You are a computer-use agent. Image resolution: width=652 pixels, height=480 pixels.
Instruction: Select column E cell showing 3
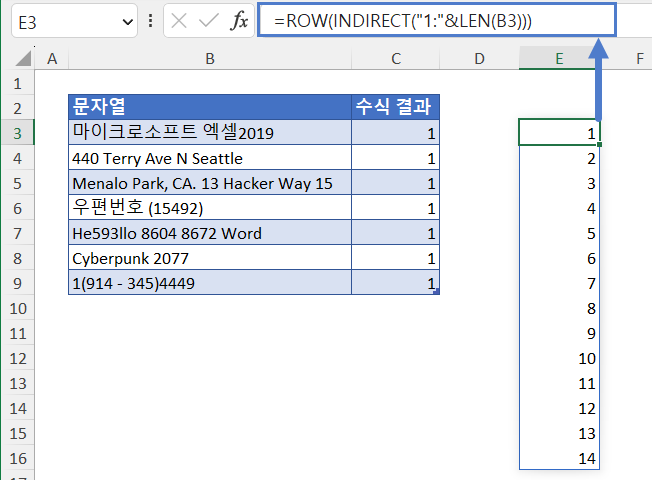559,183
